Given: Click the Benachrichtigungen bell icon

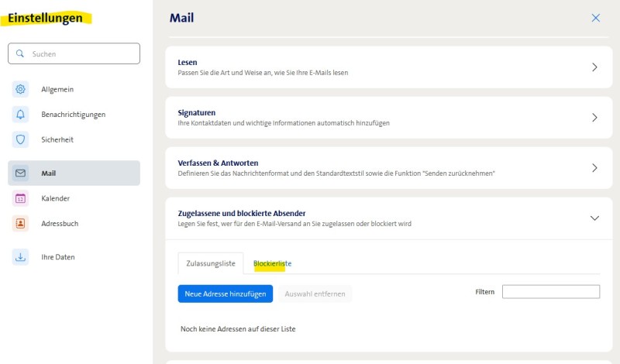Looking at the screenshot, I should (21, 115).
